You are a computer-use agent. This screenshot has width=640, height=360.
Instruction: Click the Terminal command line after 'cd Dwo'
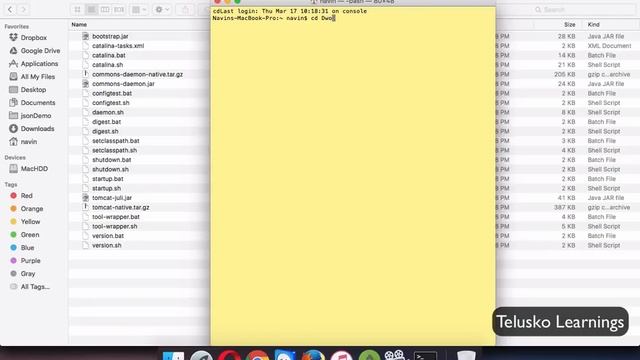coord(334,18)
